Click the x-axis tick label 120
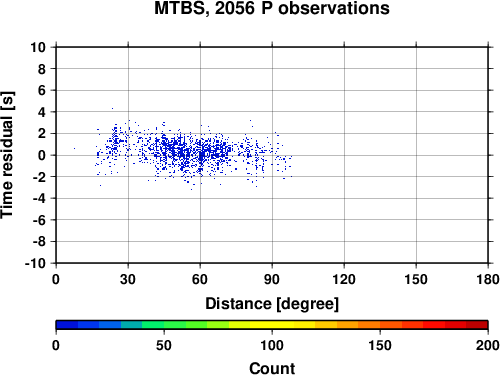 coord(344,279)
